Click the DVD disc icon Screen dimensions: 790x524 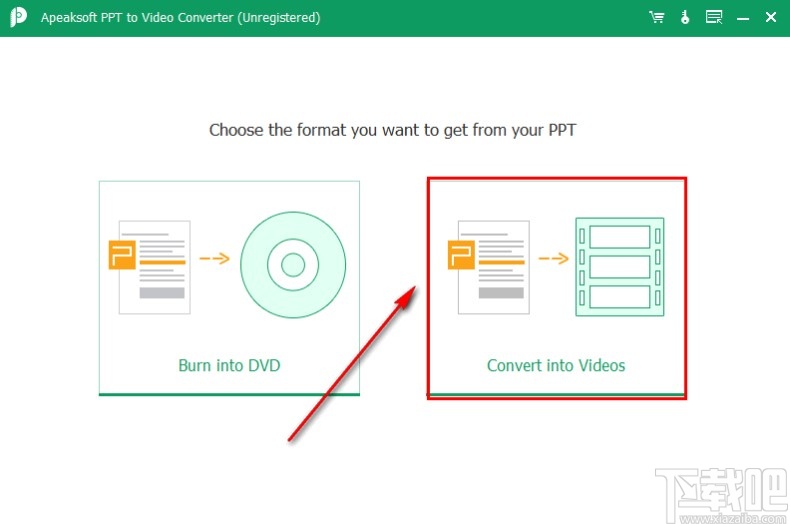click(293, 265)
